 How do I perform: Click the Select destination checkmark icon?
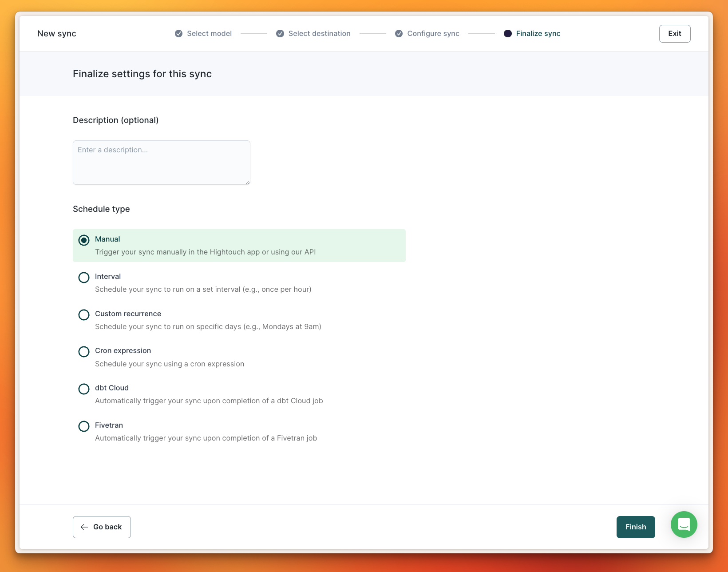(280, 34)
